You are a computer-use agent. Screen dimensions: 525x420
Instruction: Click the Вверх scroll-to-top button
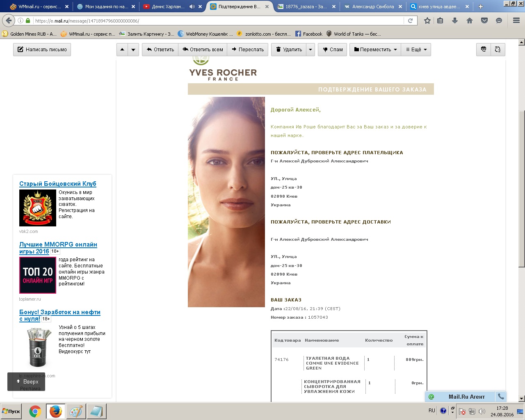click(x=26, y=381)
